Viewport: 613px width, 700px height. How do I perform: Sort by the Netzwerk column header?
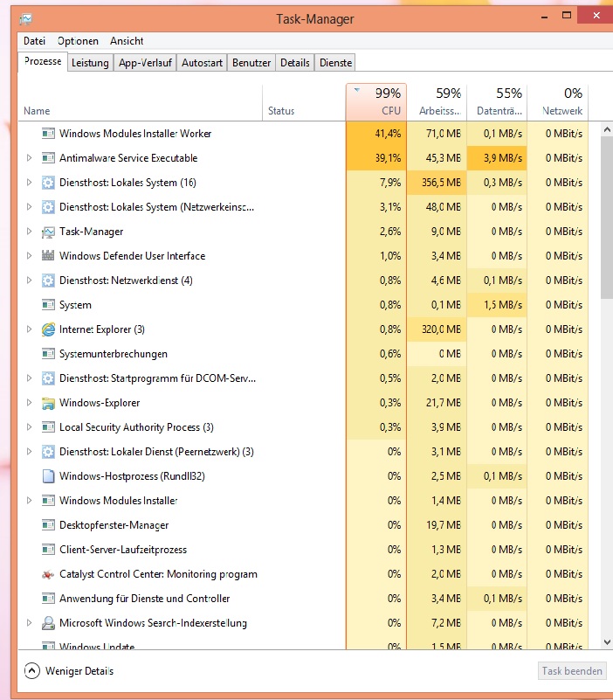click(x=558, y=102)
